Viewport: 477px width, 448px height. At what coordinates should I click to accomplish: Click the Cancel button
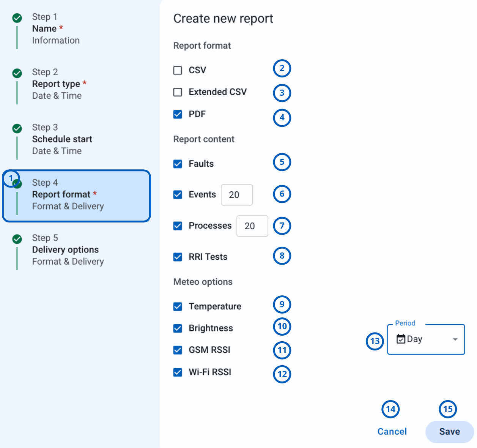click(392, 432)
